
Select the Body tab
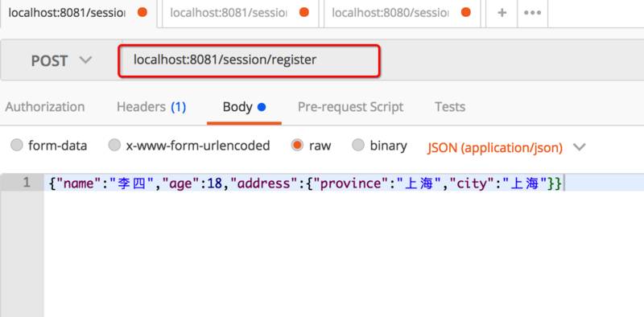(244, 108)
